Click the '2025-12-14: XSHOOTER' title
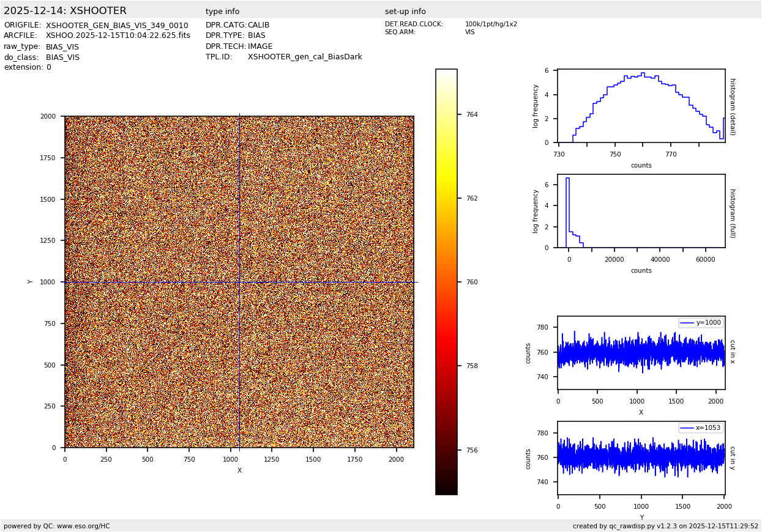 65,11
